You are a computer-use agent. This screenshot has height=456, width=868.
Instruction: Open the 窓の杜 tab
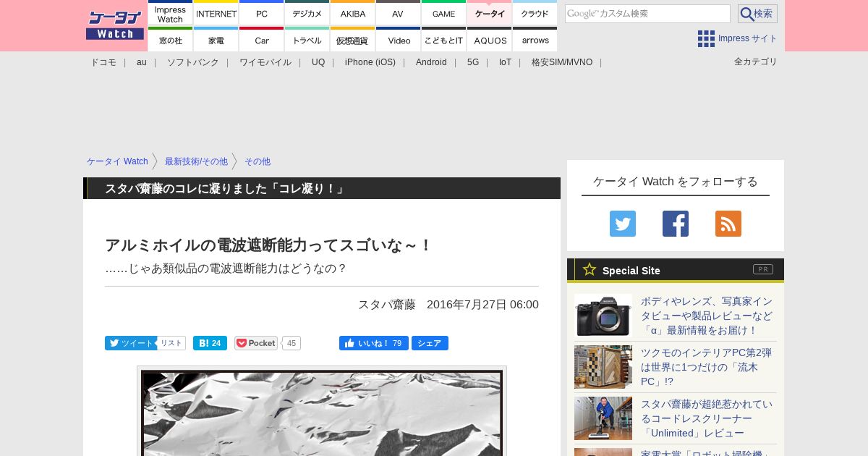(x=171, y=39)
